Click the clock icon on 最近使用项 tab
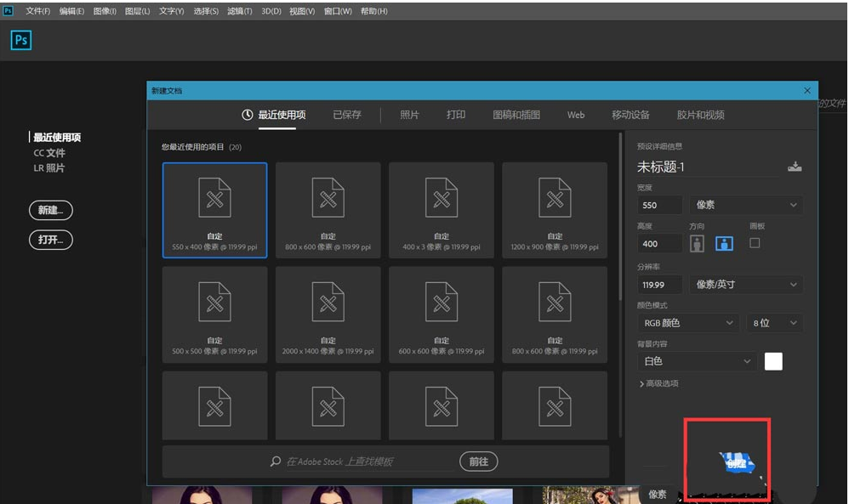 coord(248,115)
